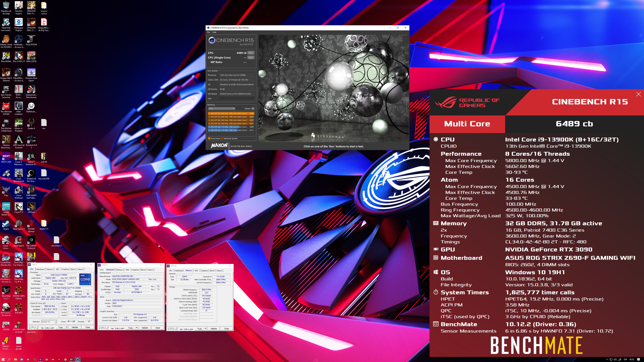Image resolution: width=644 pixels, height=362 pixels.
Task: Select the 3DMark desktop icon
Action: (x=31, y=208)
